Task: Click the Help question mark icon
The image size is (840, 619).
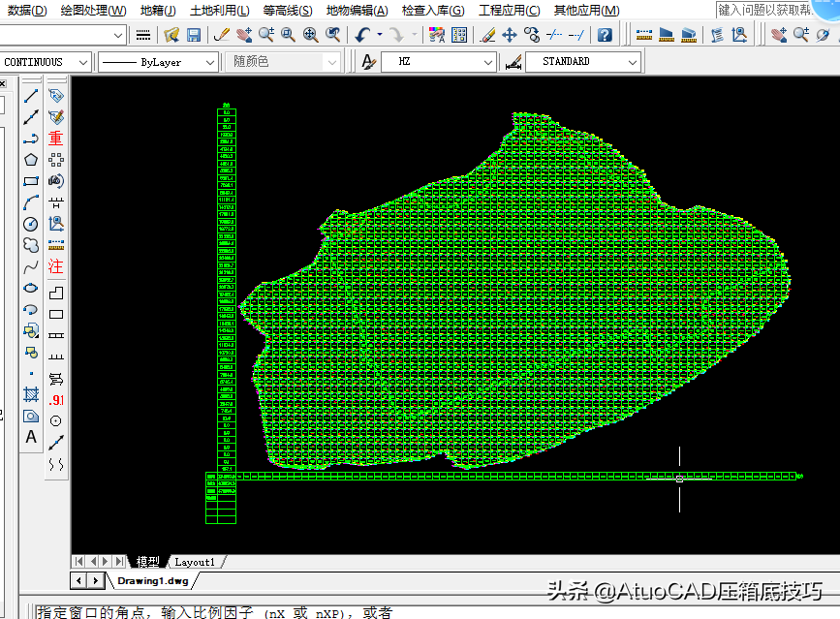Action: coord(605,35)
